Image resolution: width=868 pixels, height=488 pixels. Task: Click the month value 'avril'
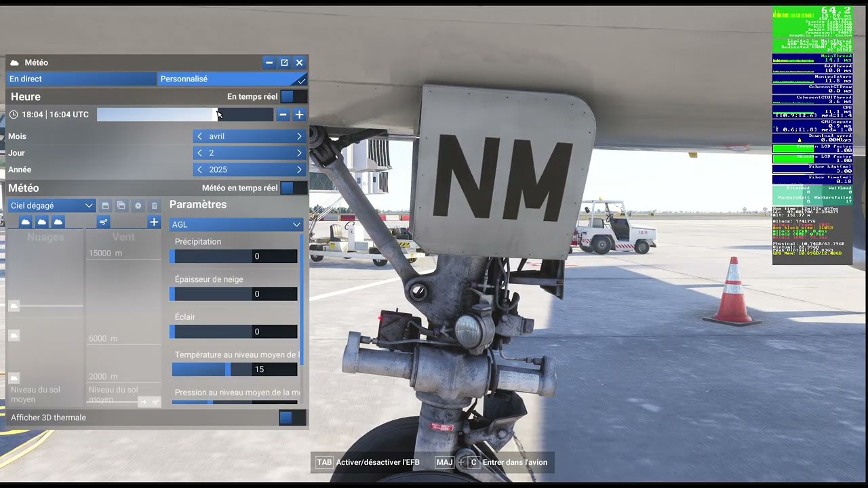click(216, 136)
